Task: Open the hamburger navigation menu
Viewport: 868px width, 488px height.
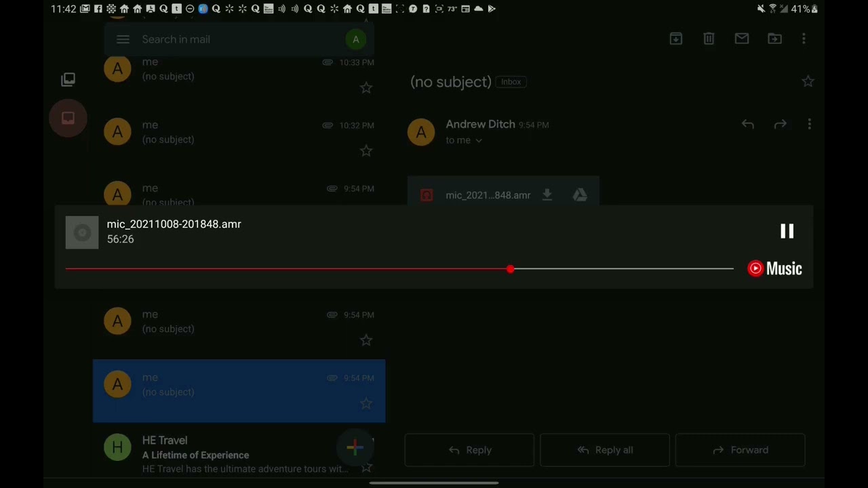Action: point(123,39)
